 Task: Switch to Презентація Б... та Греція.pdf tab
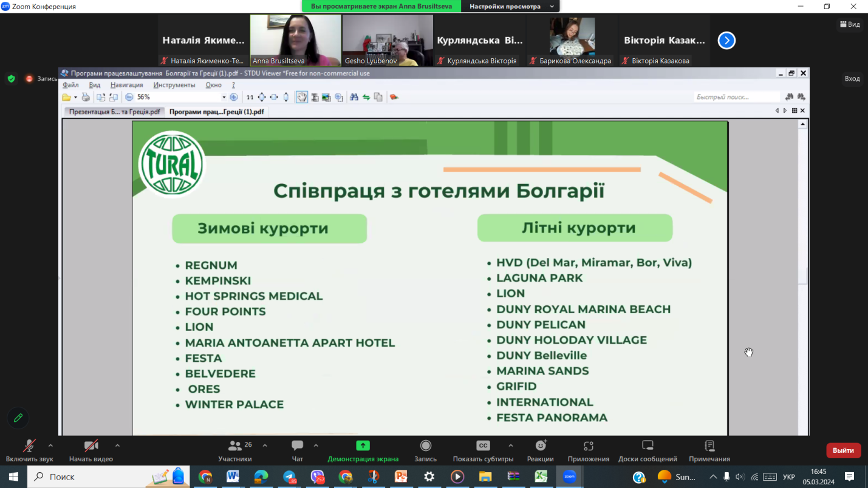[x=114, y=112]
